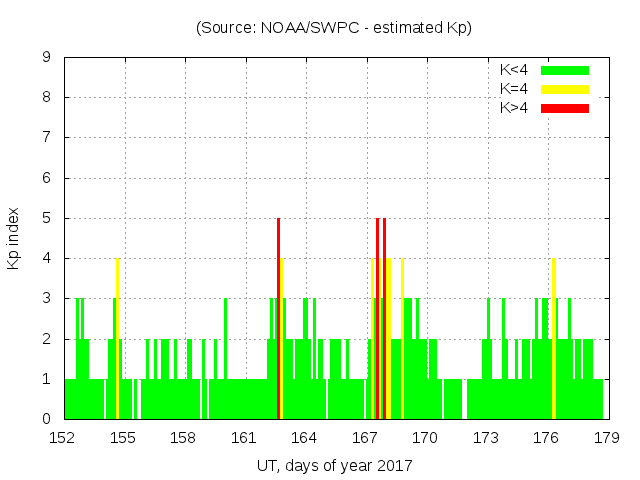The image size is (640, 480).
Task: Select the K>4 legend label text
Action: point(514,107)
